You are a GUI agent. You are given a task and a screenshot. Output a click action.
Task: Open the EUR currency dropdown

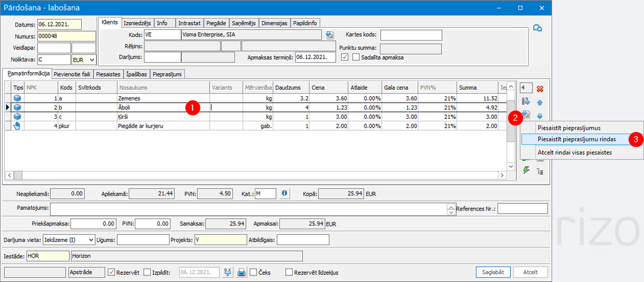pyautogui.click(x=92, y=59)
